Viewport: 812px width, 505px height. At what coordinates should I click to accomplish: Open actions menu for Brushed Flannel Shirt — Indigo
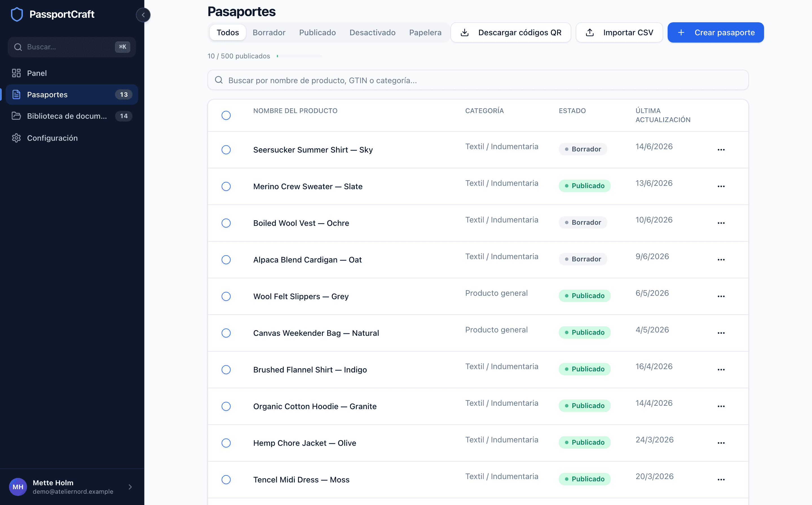point(721,370)
